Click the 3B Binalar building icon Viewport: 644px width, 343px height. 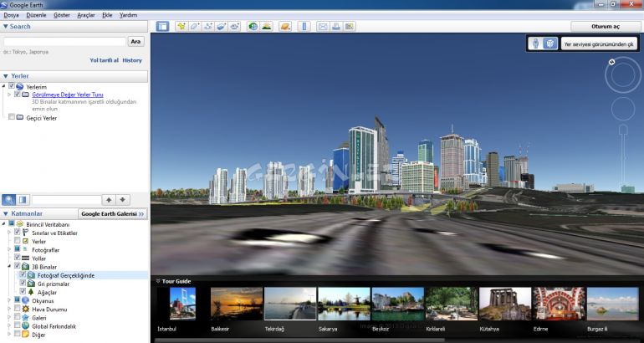tap(25, 267)
